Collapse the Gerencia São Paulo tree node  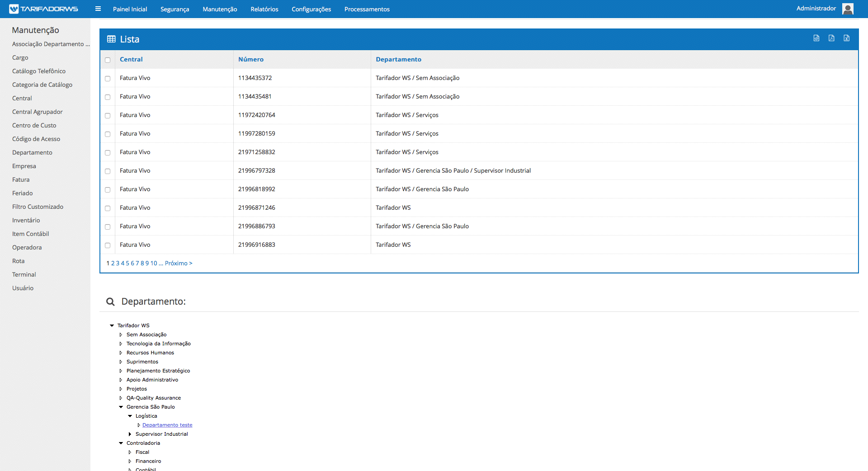pos(121,407)
